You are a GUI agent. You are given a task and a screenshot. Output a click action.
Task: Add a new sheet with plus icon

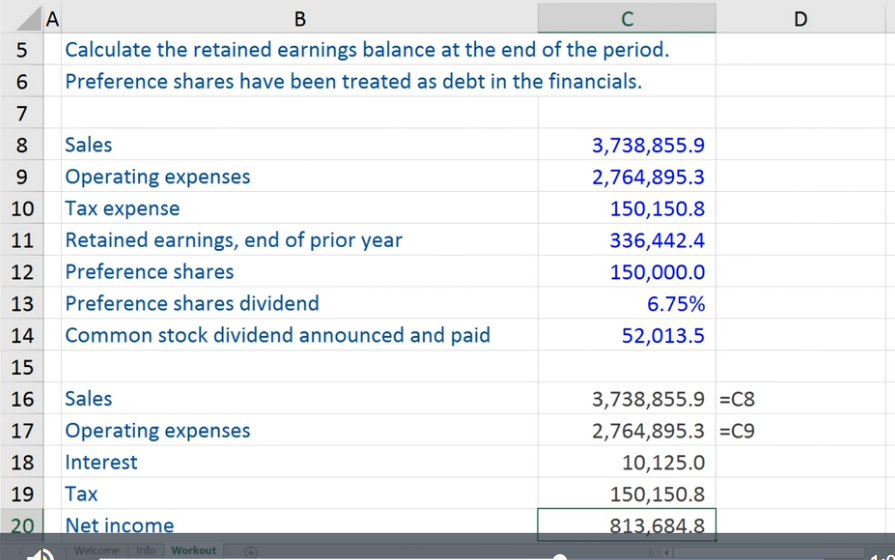[x=251, y=552]
